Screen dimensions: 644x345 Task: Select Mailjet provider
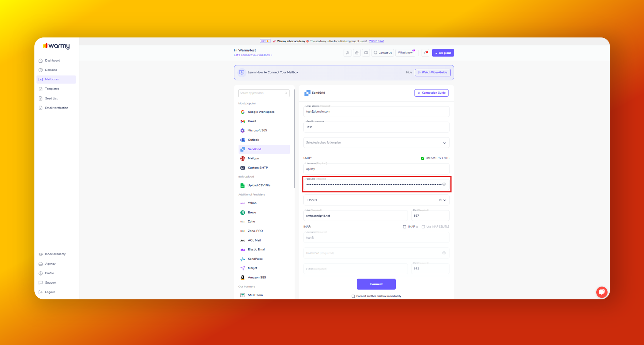point(264,268)
